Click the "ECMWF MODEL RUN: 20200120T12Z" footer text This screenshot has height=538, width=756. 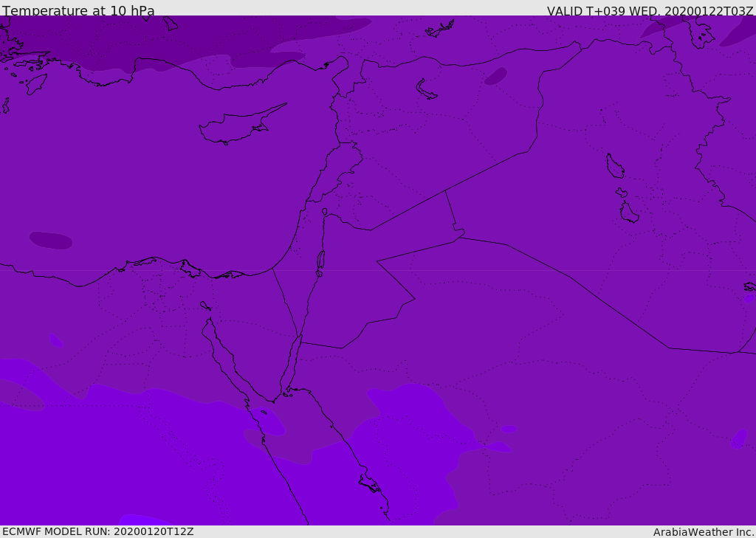pos(98,531)
